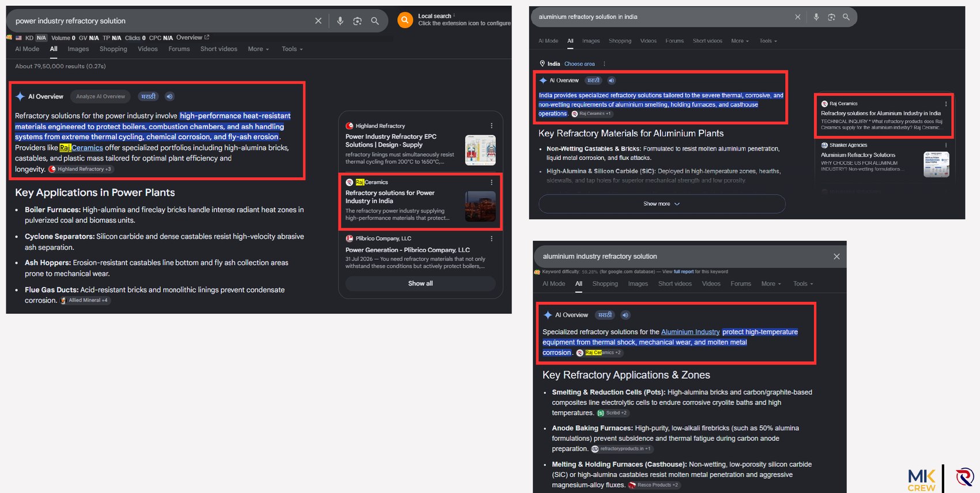Open Highland Refractory card thumbnail image
Image resolution: width=980 pixels, height=493 pixels.
click(x=480, y=150)
